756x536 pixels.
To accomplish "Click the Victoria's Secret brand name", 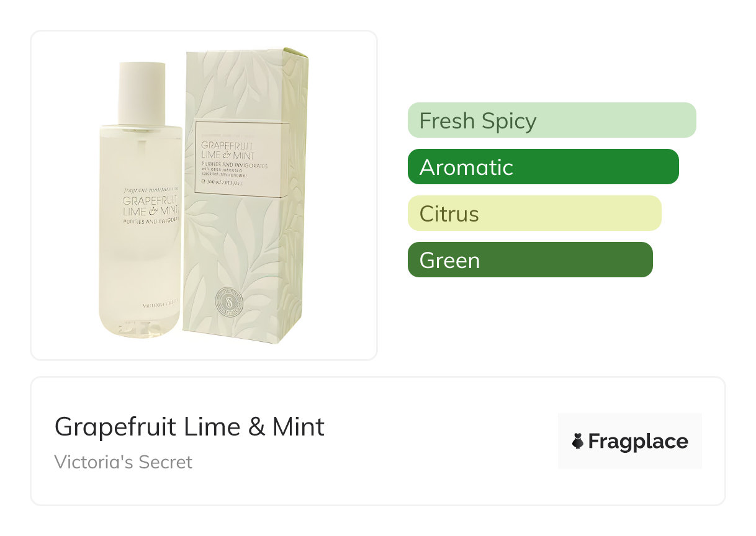I will click(124, 462).
